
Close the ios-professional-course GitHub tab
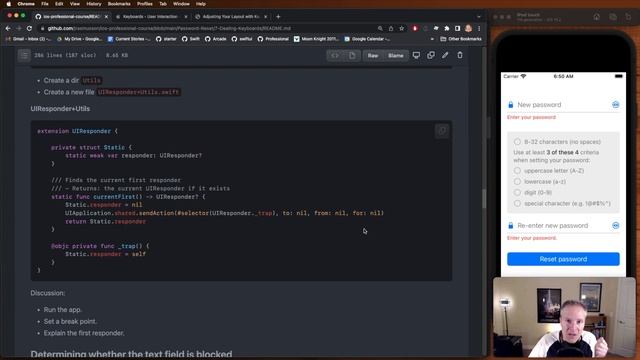pyautogui.click(x=106, y=17)
